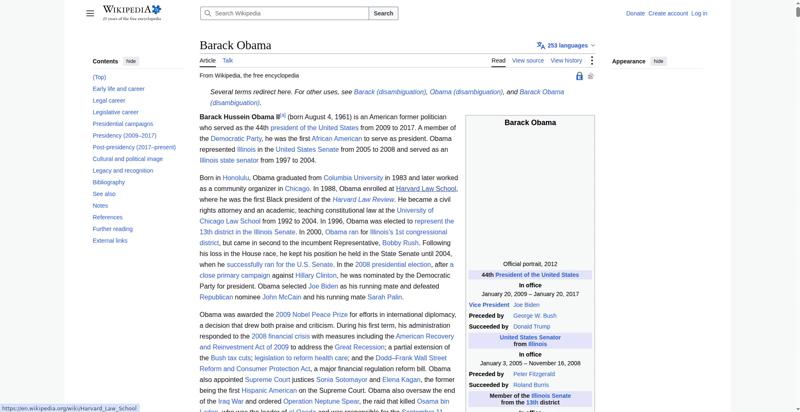
Task: Click the Search button
Action: 383,13
